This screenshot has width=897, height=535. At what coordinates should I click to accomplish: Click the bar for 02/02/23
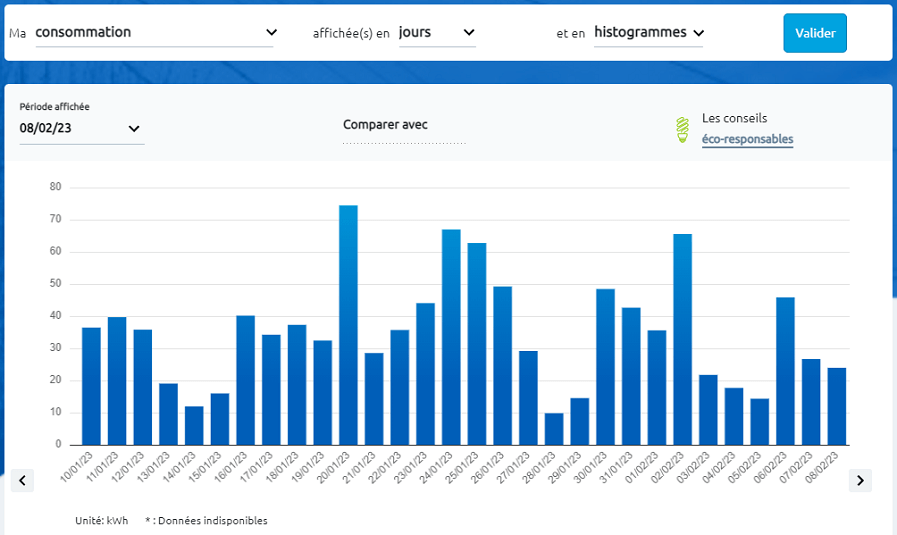(x=682, y=339)
